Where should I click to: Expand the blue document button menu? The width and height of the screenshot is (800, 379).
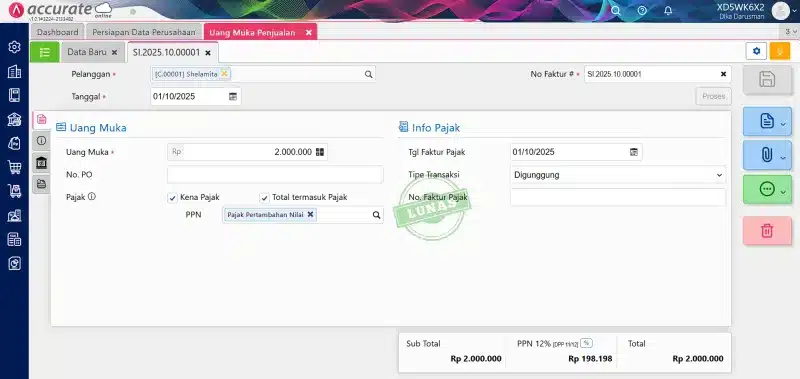coord(783,123)
